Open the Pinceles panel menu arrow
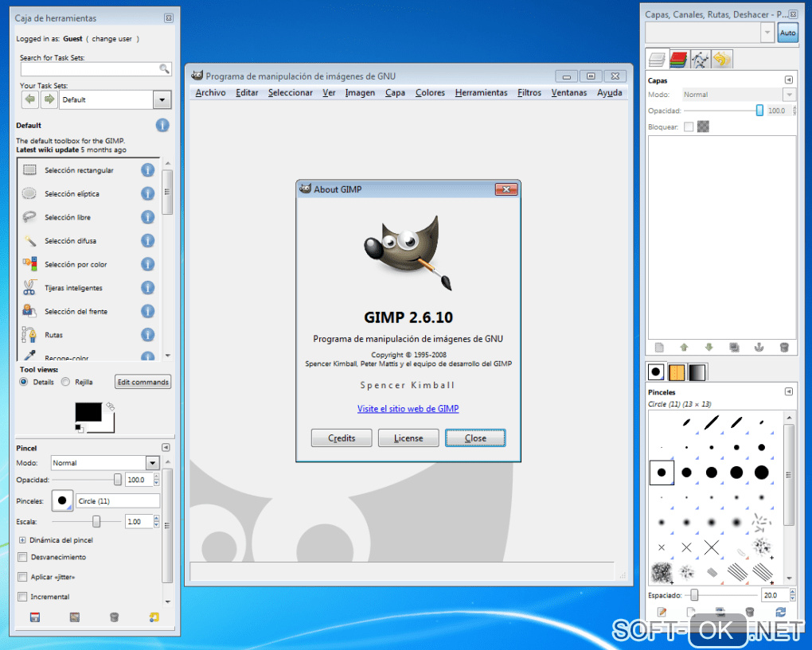The width and height of the screenshot is (812, 650). coord(788,391)
